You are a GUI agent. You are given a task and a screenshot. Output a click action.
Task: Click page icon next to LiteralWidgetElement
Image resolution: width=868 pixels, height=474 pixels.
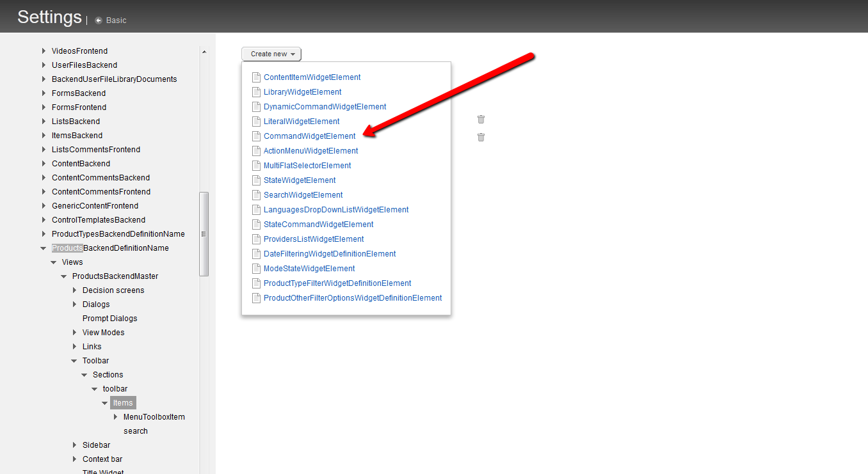(x=256, y=122)
